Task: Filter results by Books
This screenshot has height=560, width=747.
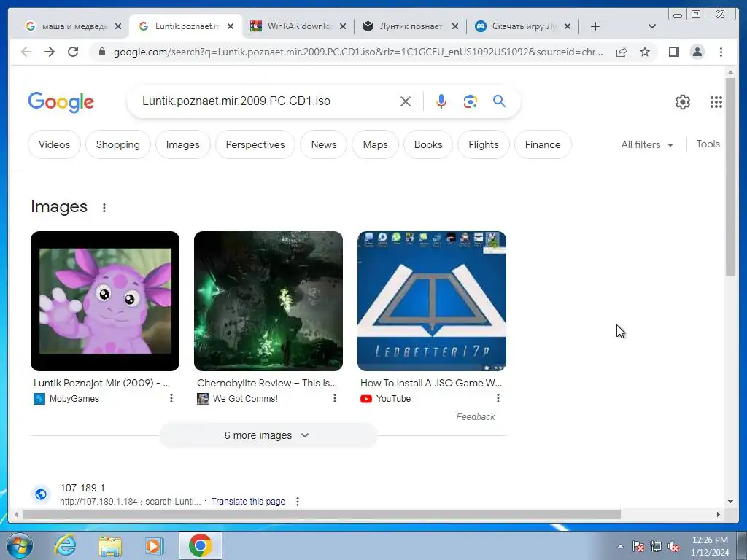Action: [428, 144]
